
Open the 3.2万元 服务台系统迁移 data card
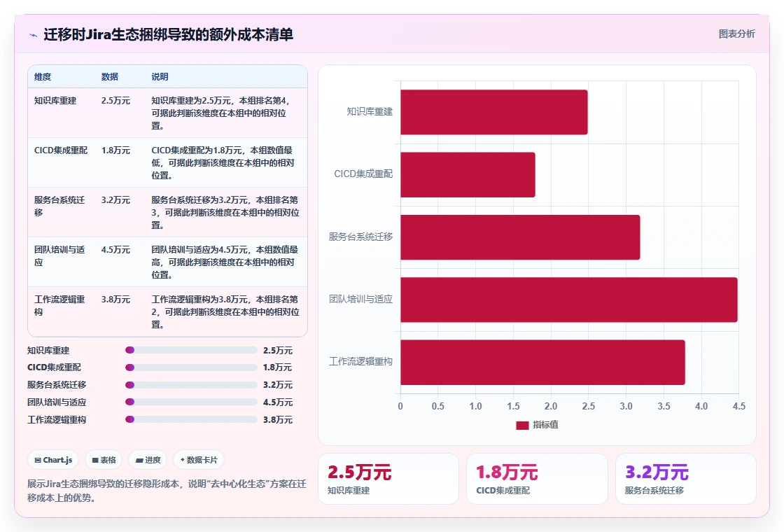pos(685,479)
